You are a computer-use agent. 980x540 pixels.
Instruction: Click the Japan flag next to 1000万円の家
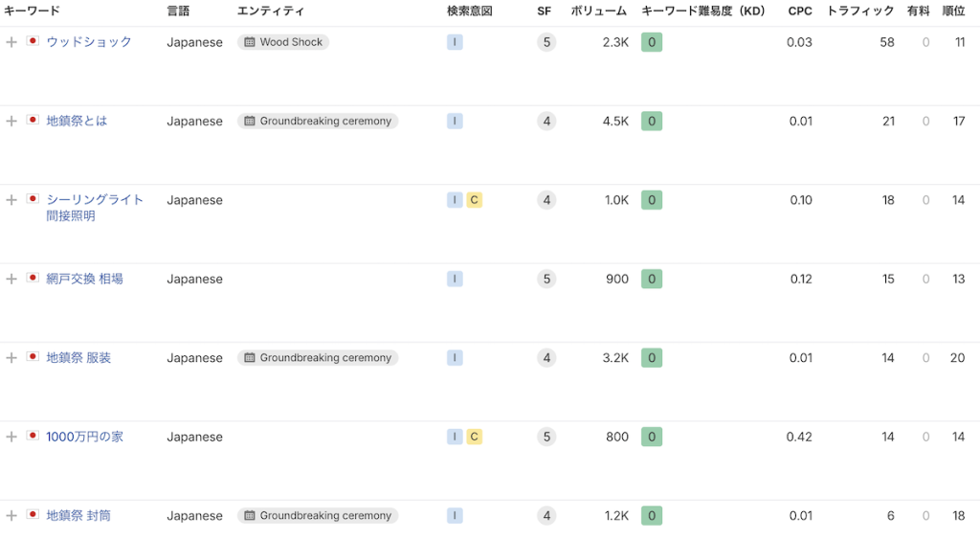pyautogui.click(x=33, y=437)
